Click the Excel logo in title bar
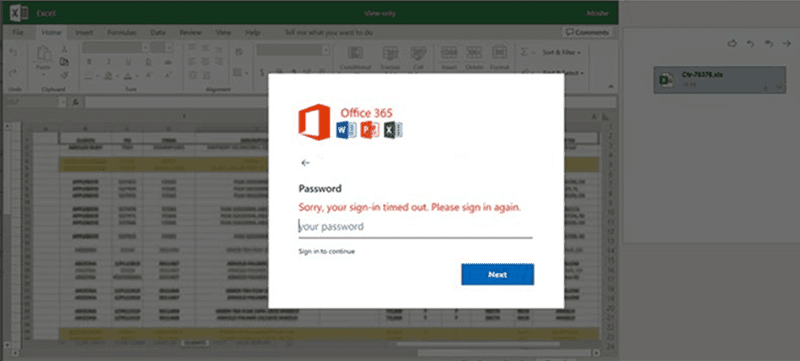This screenshot has width=800, height=361. [19, 13]
